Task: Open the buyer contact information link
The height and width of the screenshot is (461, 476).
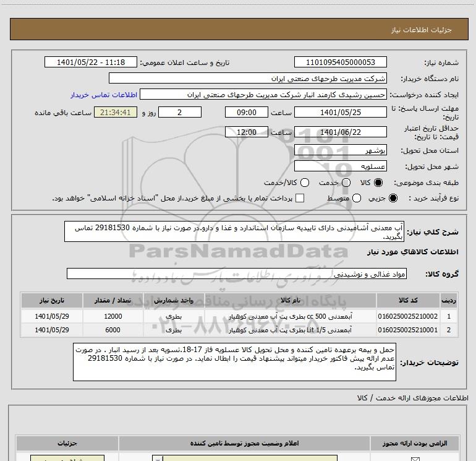Action: 104,95
